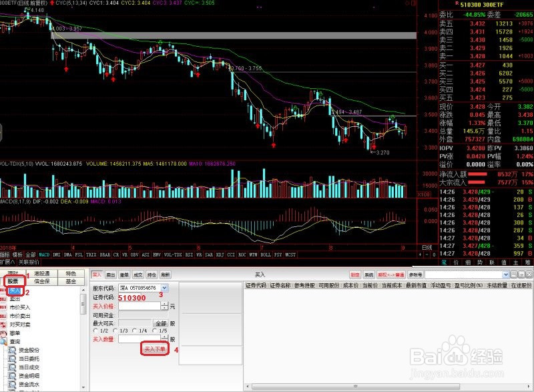Viewport: 534px width, 392px height.
Task: Select the highlighted 买入 item in sidebar
Action: 15,290
